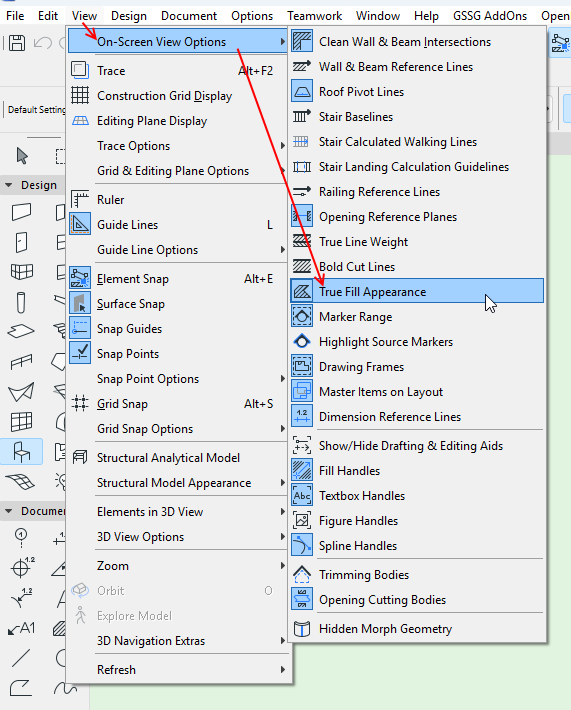The height and width of the screenshot is (710, 571).
Task: Select the Mesh tool icon
Action: point(21,481)
